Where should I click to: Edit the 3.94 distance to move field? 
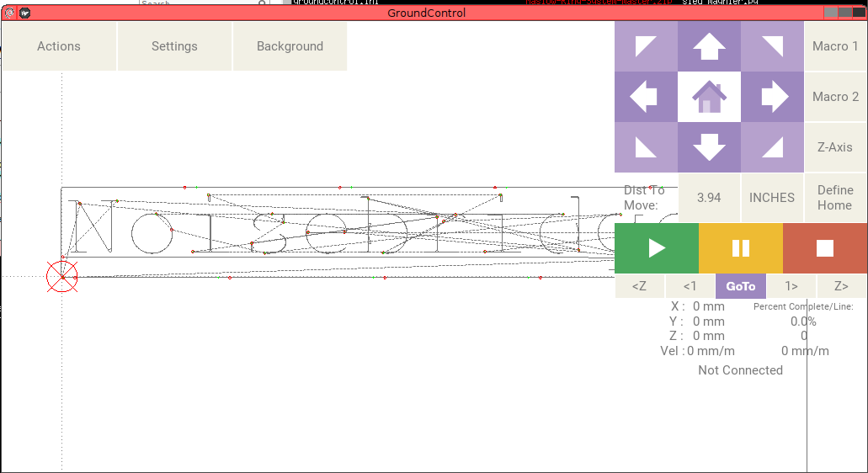pos(709,198)
